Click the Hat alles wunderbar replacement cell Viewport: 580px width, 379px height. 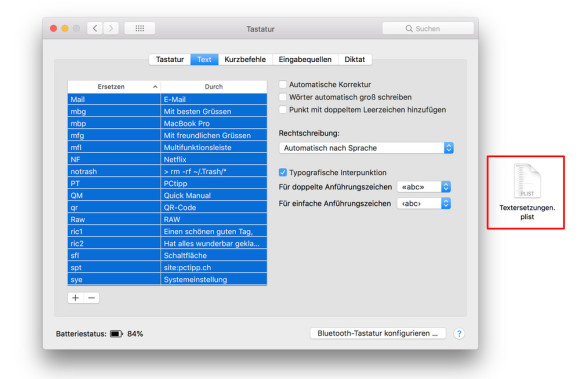[x=214, y=243]
